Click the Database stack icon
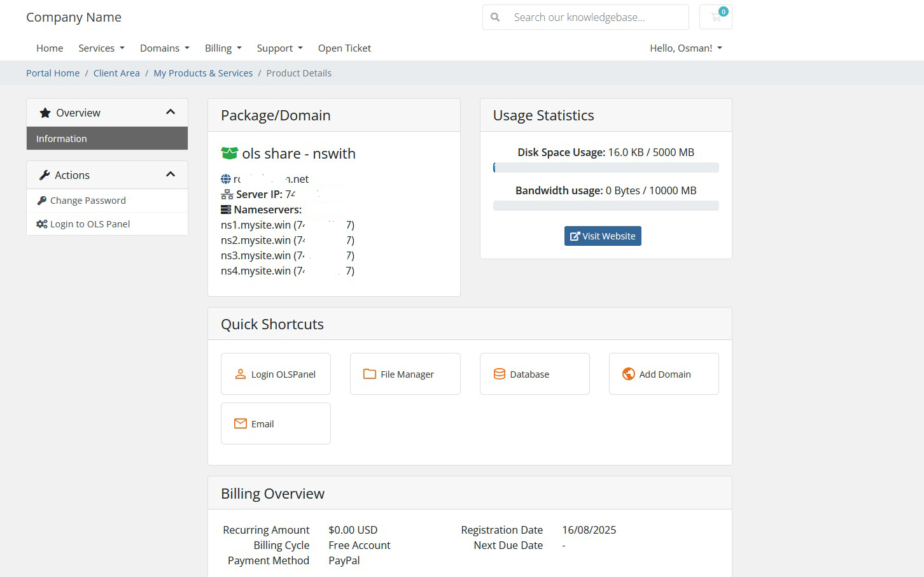The image size is (924, 577). point(500,374)
